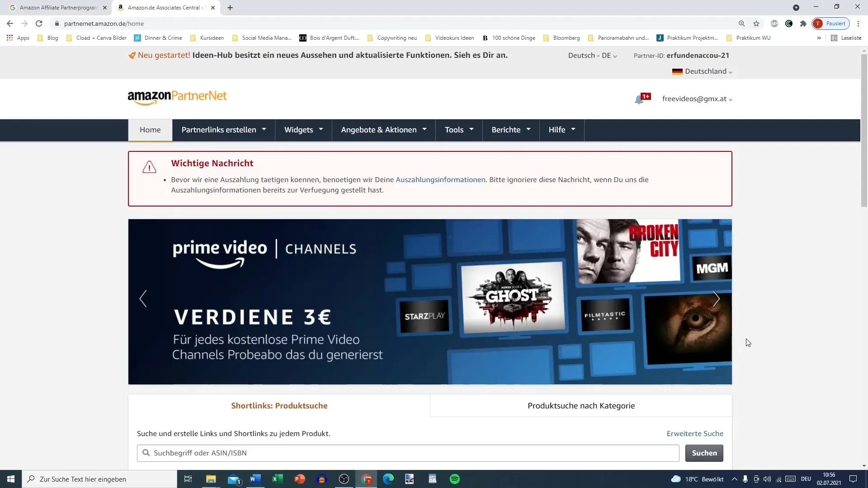Open OBS Studio from the taskbar
Screen dimensions: 868x488
[344, 479]
